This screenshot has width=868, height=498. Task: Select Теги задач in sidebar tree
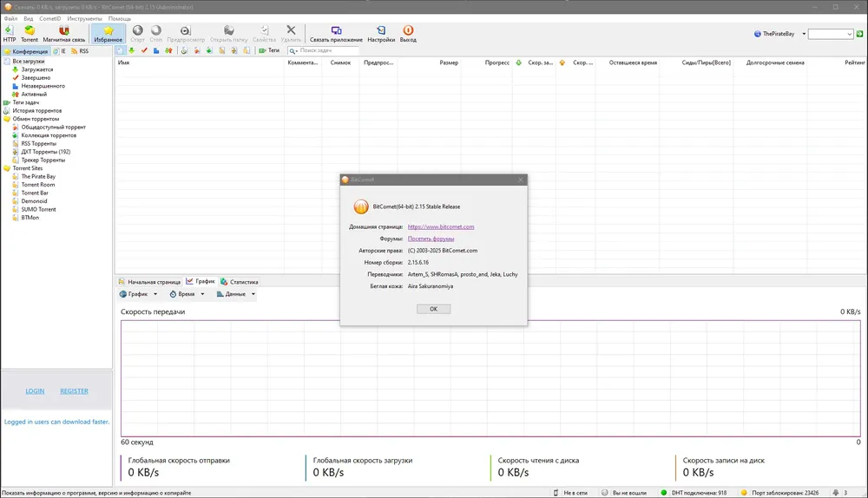pos(25,102)
